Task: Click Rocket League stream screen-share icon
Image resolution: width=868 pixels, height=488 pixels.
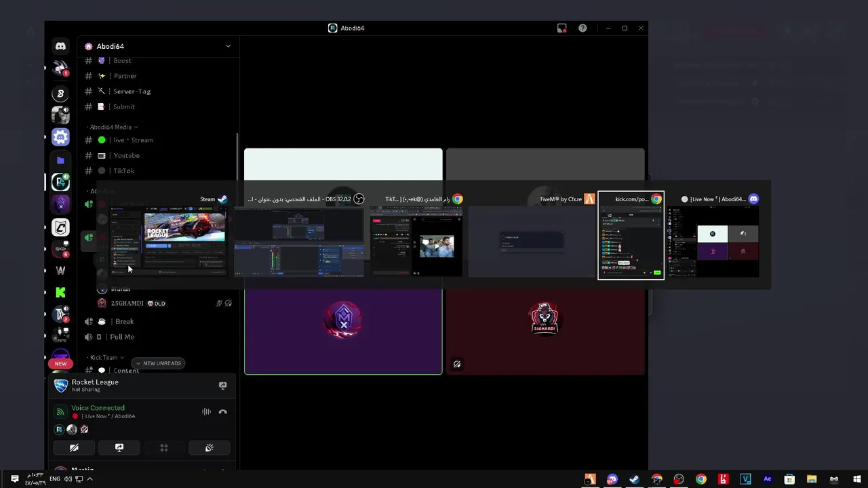Action: (222, 386)
